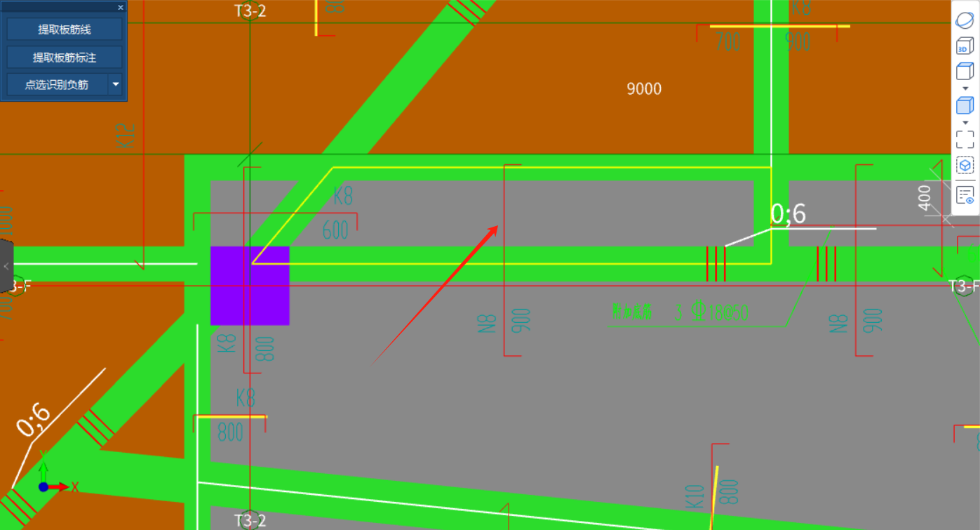Open the 点选识别负筋 dropdown arrow

116,85
